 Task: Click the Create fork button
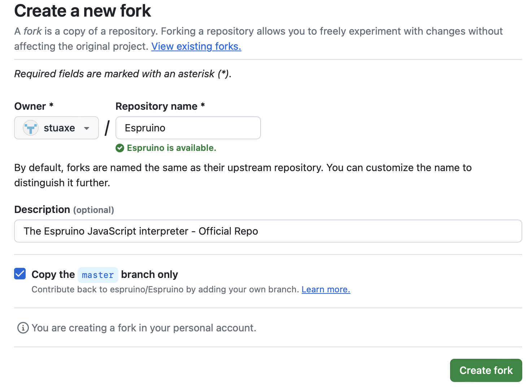(486, 370)
